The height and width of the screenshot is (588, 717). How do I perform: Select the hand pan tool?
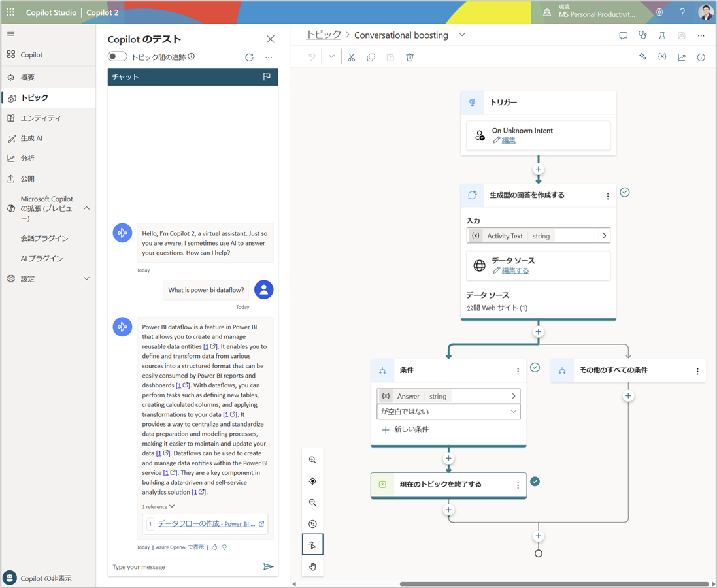point(313,566)
